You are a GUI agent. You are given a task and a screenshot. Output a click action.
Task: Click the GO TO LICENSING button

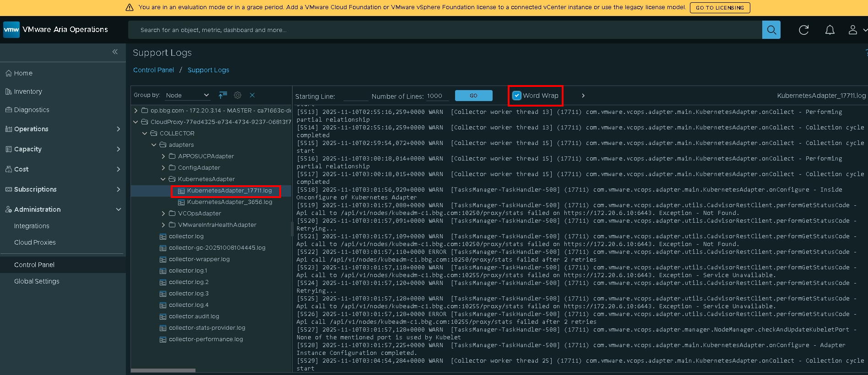point(720,7)
